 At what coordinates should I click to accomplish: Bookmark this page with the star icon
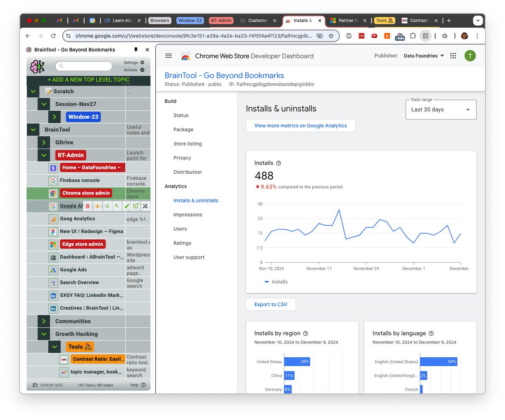(331, 36)
